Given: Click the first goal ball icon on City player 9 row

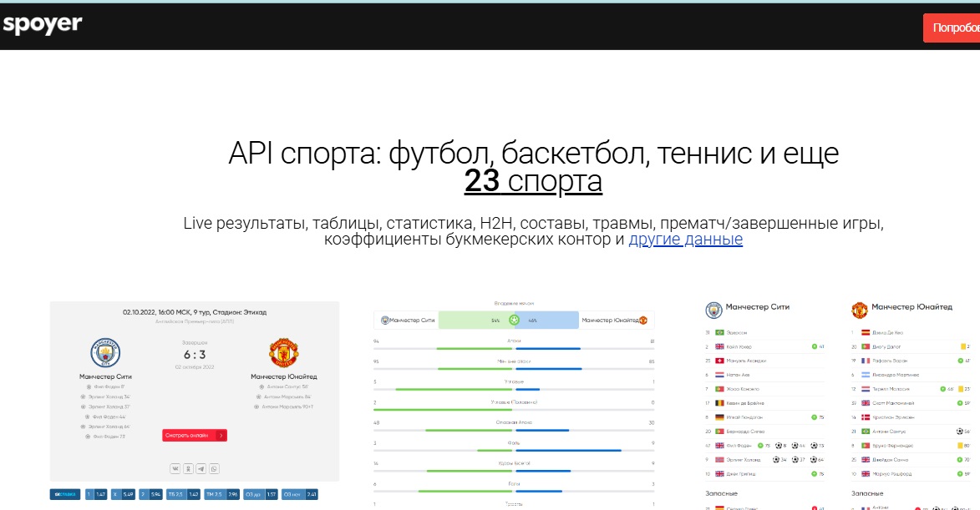Looking at the screenshot, I should [x=775, y=459].
